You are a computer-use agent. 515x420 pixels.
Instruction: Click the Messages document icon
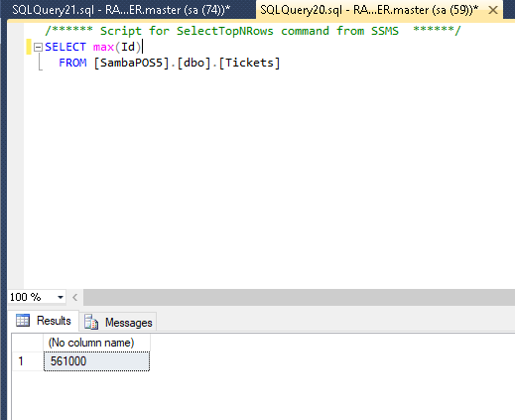tap(91, 322)
